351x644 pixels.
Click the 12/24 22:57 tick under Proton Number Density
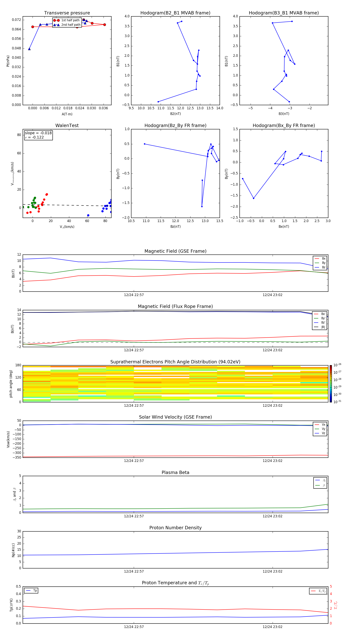134,571
